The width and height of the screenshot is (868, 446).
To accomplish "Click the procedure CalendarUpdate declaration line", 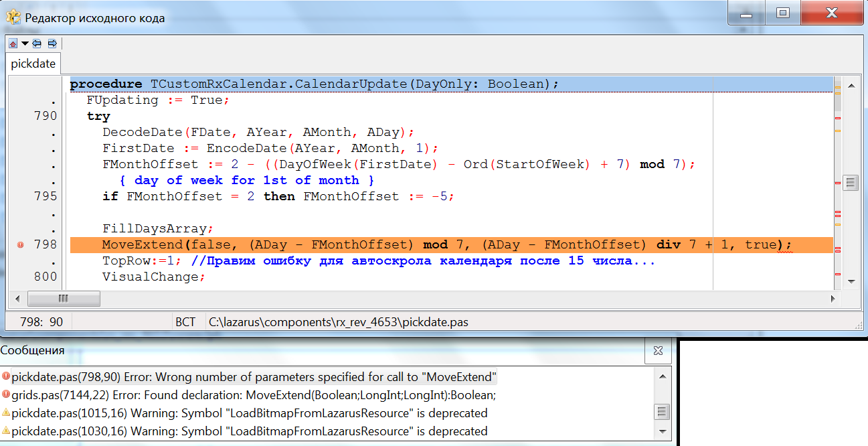I will click(x=315, y=84).
